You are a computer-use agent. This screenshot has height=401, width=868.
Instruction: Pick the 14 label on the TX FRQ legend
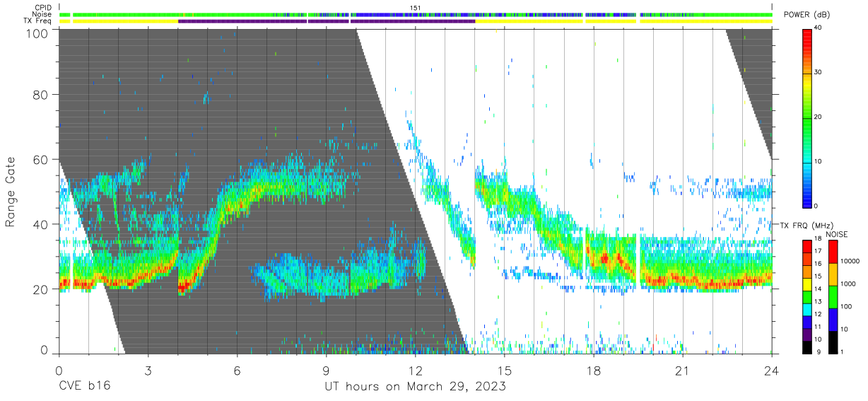pyautogui.click(x=818, y=289)
